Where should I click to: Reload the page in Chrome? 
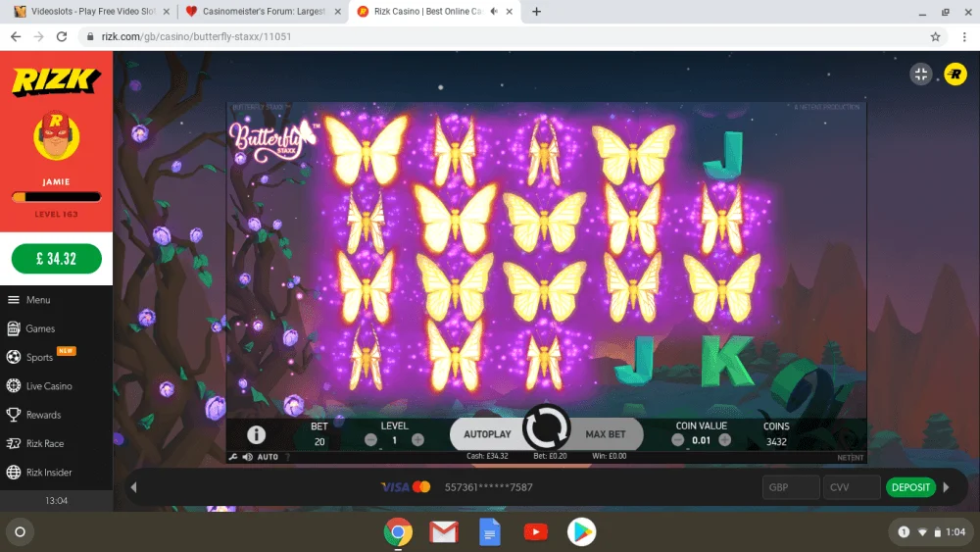point(61,37)
